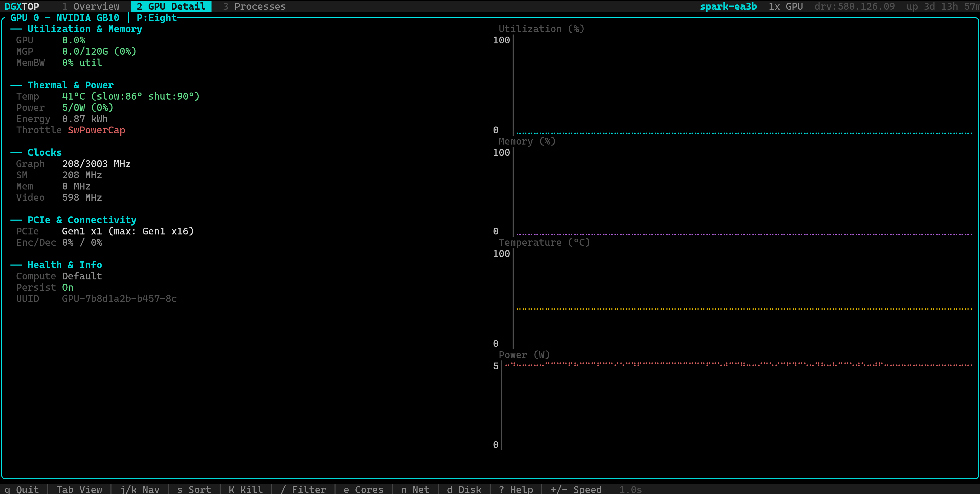Click the Mem 0 MHz value

[76, 186]
